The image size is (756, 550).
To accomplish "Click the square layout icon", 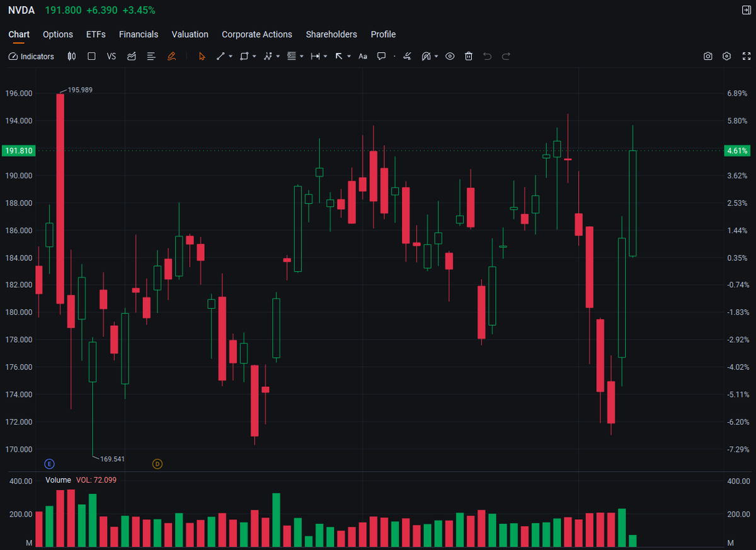I will pyautogui.click(x=91, y=56).
